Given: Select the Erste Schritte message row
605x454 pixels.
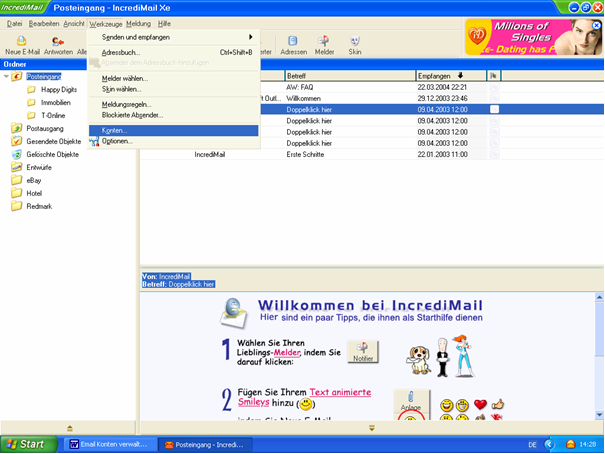Looking at the screenshot, I should tap(372, 154).
